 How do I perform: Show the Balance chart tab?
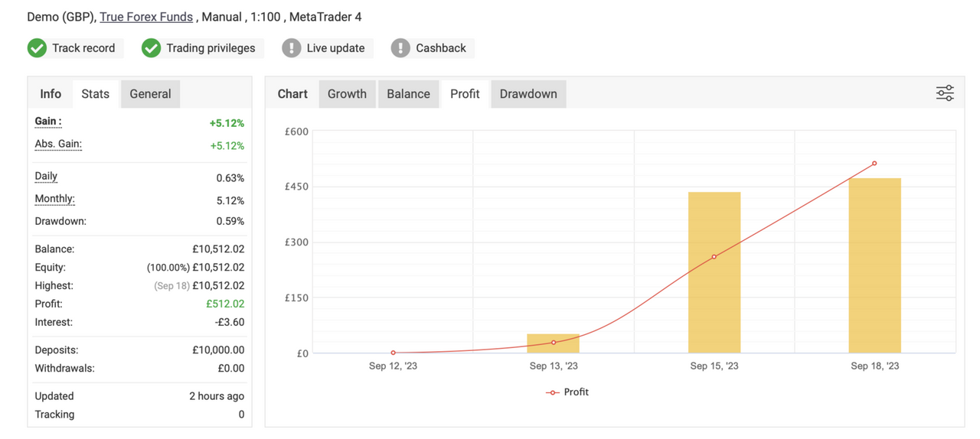[x=408, y=94]
